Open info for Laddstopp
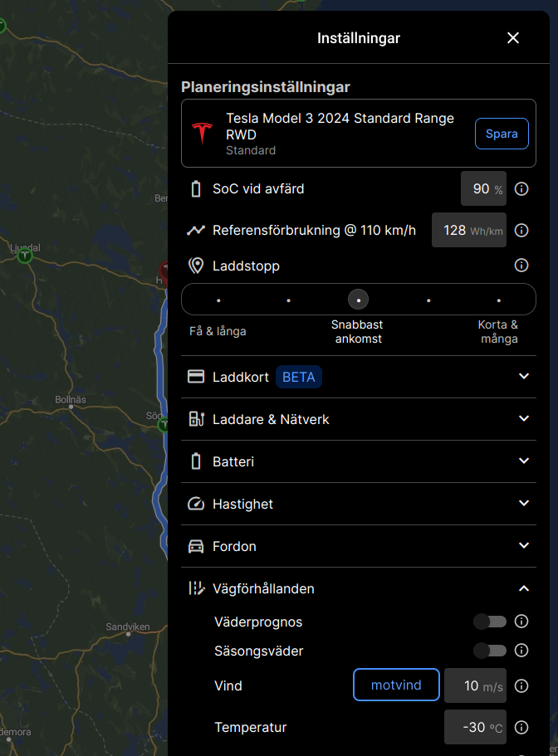This screenshot has height=756, width=558. [x=521, y=265]
